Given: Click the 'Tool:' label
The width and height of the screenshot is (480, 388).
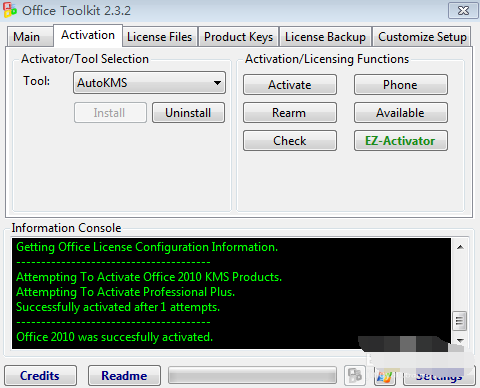Looking at the screenshot, I should tap(36, 81).
